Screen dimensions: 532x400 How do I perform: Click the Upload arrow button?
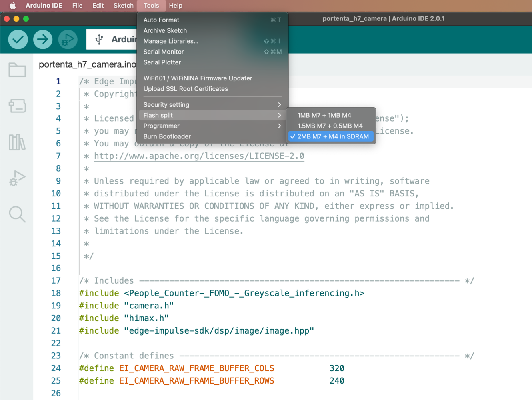coord(43,39)
